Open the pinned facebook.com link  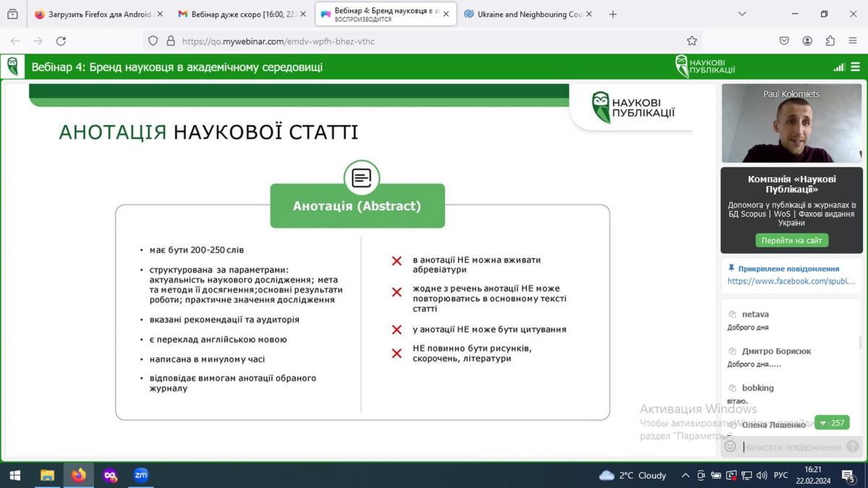click(x=791, y=281)
